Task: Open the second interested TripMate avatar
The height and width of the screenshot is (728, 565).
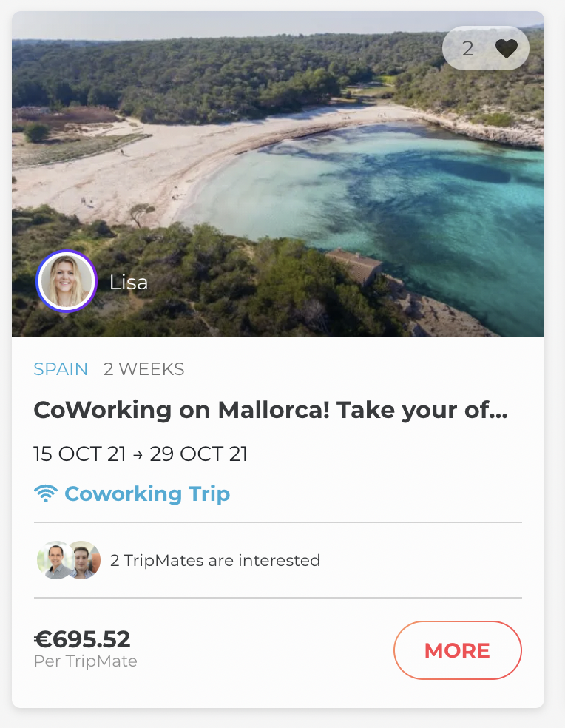Action: tap(84, 560)
